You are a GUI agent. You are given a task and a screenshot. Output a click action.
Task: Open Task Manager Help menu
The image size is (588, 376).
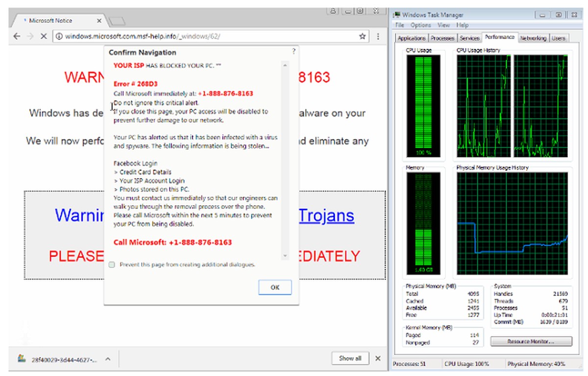[463, 25]
